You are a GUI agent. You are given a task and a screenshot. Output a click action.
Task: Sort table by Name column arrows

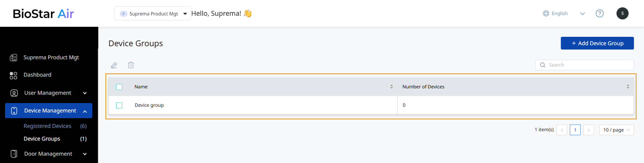391,87
